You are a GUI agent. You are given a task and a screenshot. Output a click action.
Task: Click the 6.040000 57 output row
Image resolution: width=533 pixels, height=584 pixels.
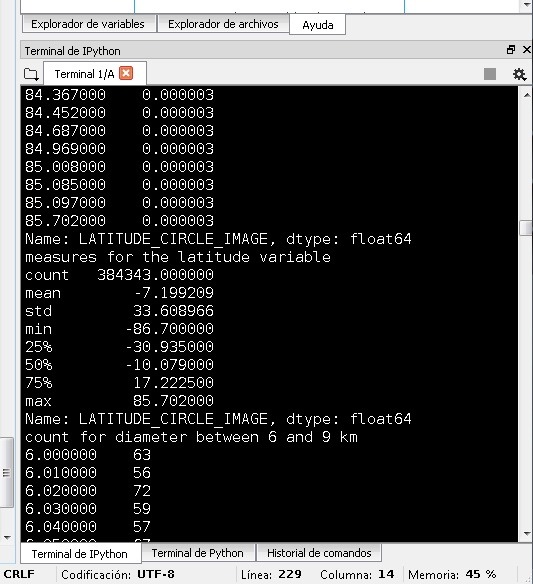[x=88, y=527]
